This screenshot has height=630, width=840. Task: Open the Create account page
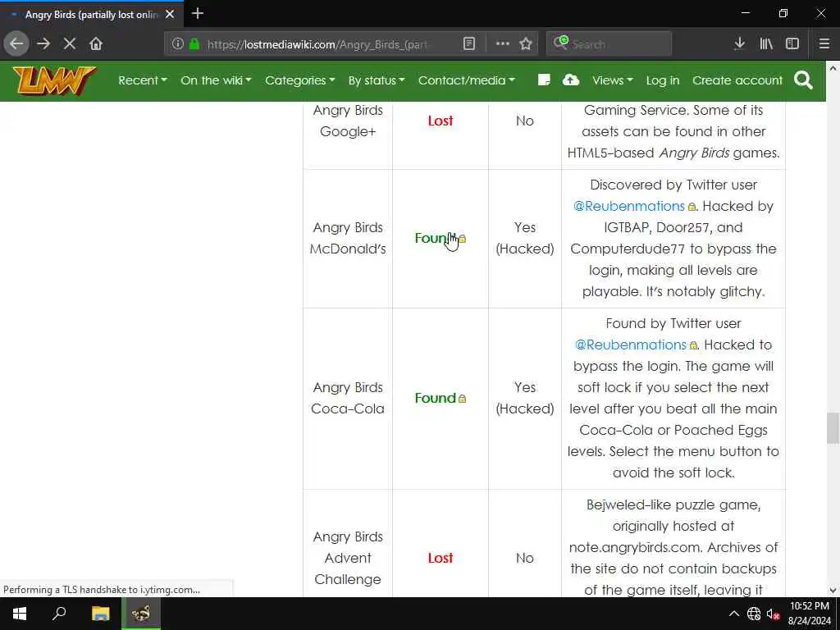pyautogui.click(x=737, y=80)
